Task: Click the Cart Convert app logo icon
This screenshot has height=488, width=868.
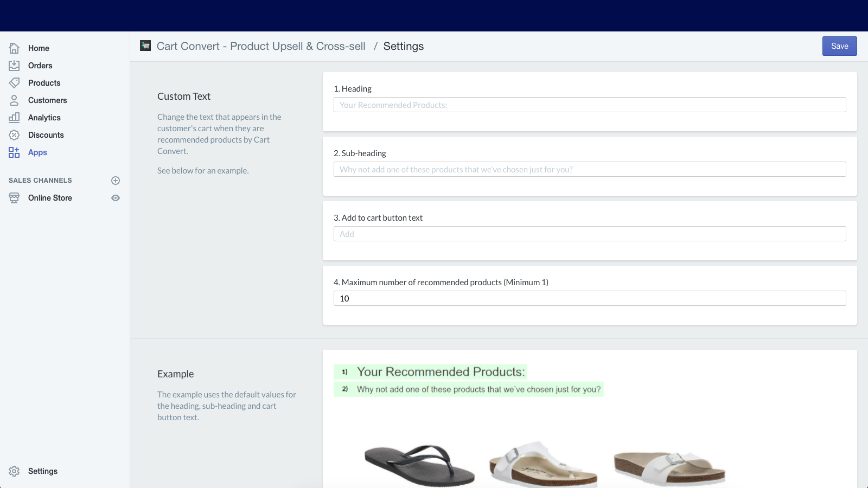Action: (145, 46)
